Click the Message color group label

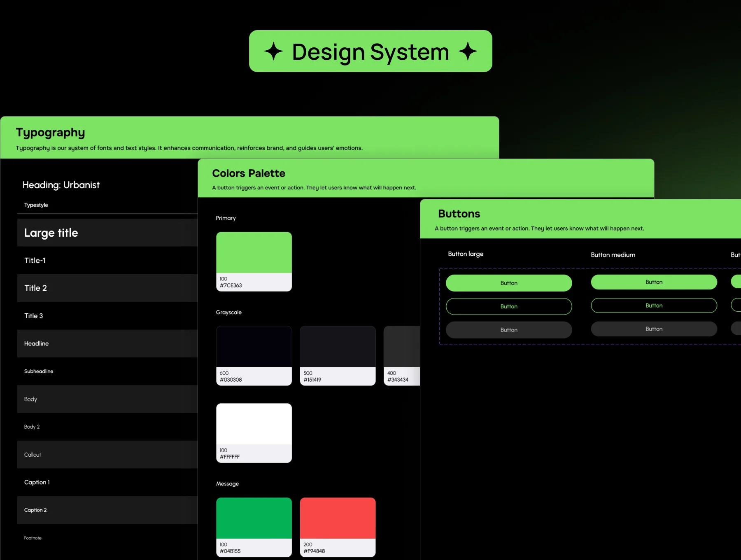[228, 484]
